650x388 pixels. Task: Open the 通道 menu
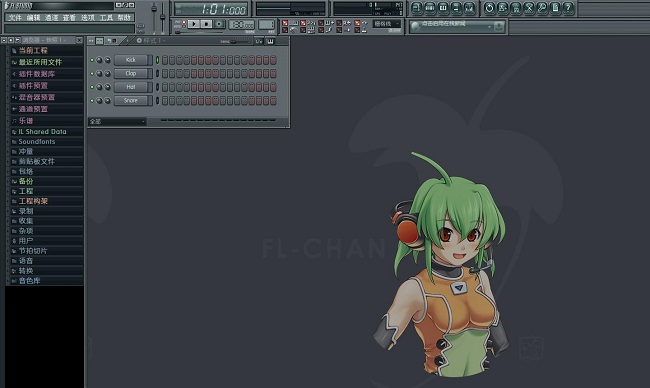51,17
